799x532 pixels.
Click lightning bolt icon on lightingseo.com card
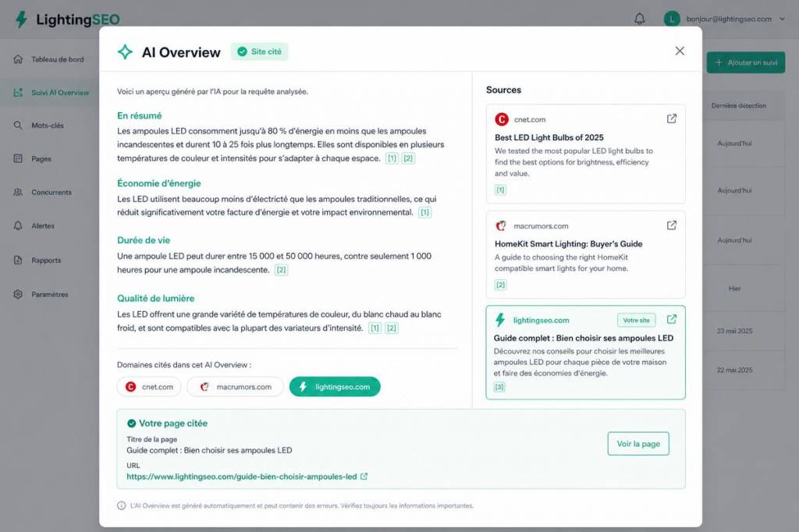click(500, 320)
